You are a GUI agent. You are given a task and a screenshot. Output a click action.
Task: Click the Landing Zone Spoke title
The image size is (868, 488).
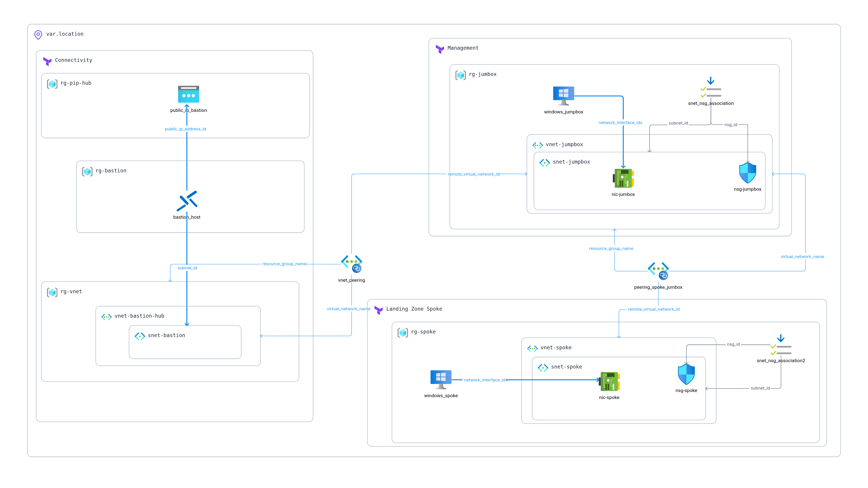414,309
